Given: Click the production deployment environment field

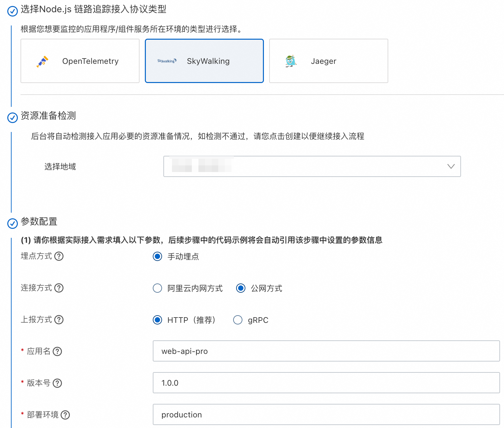Looking at the screenshot, I should 326,414.
